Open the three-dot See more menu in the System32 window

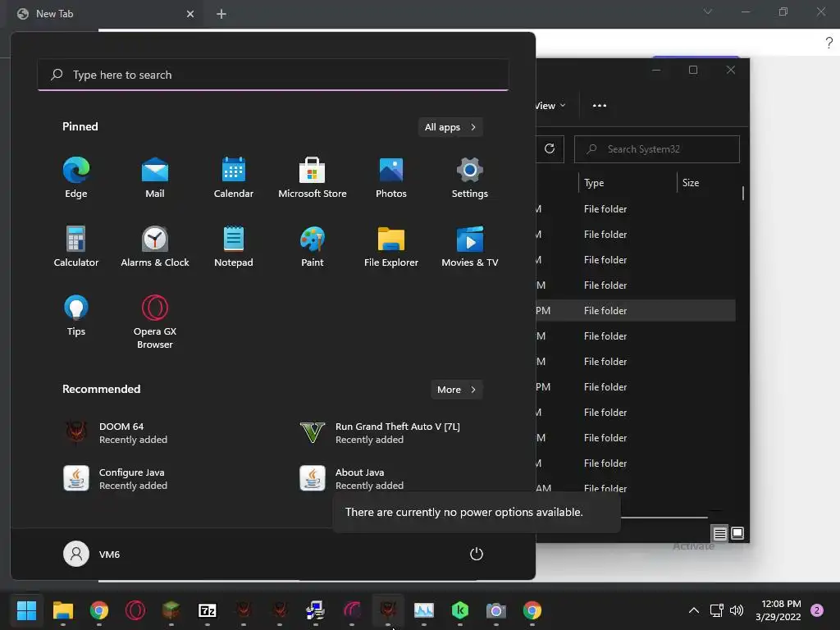600,106
